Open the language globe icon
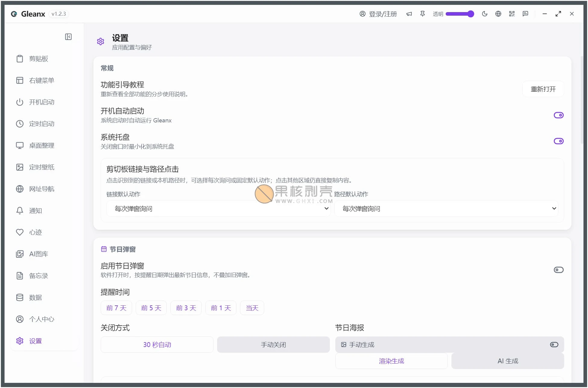Viewport: 588px width, 388px height. (498, 14)
